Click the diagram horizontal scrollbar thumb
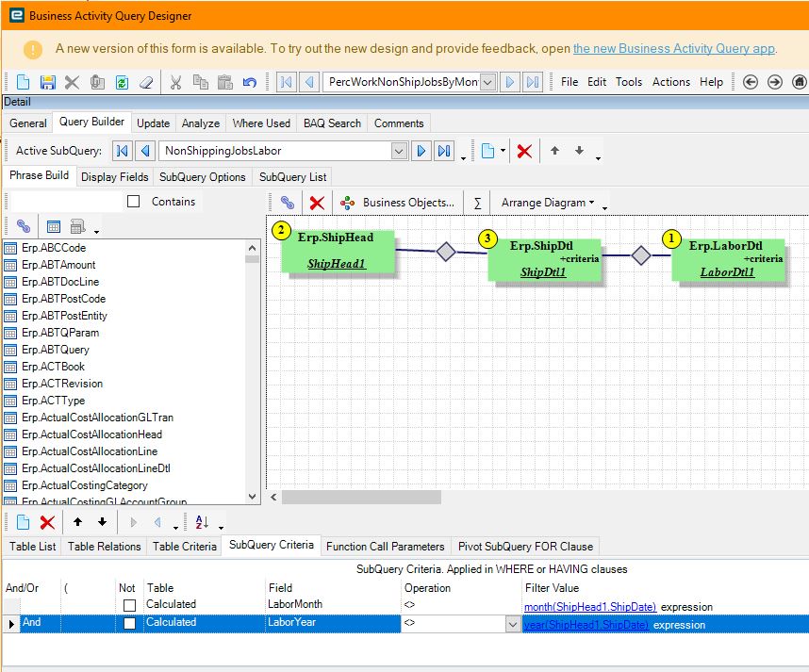 [361, 497]
